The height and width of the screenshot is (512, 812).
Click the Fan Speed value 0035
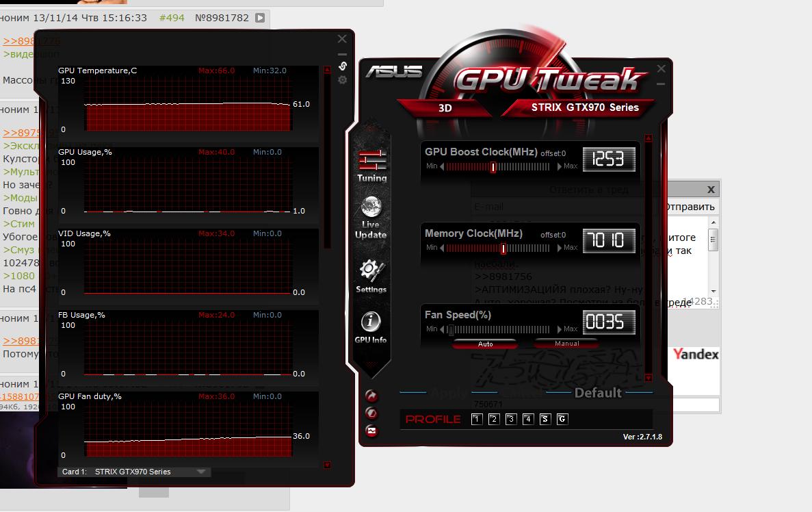(609, 322)
